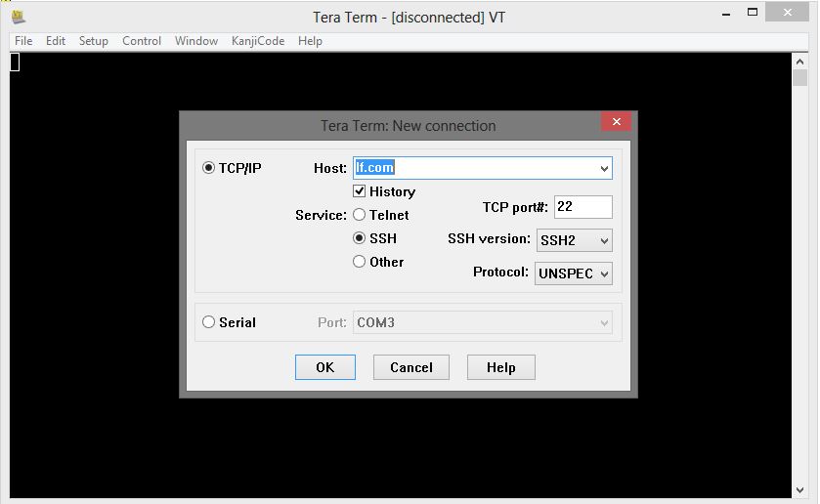Expand the Host history dropdown arrow

point(604,168)
